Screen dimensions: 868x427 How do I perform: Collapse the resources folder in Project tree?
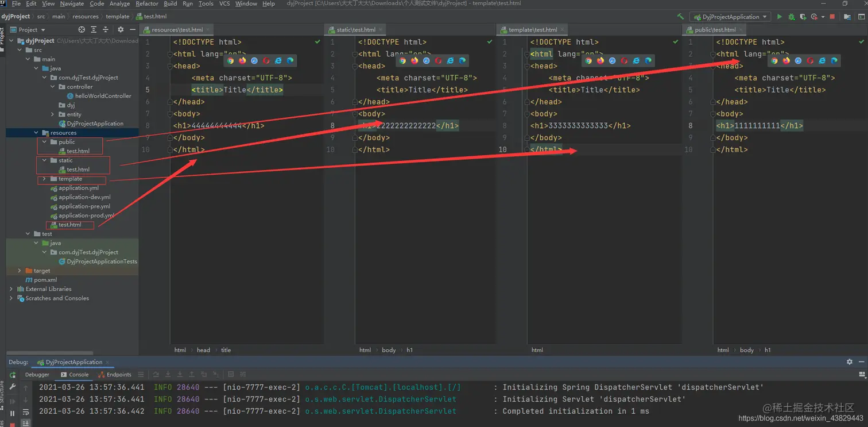click(x=36, y=133)
